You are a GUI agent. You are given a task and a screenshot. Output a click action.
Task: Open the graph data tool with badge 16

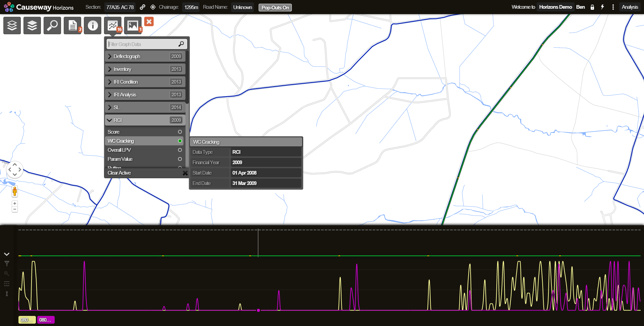click(x=113, y=26)
